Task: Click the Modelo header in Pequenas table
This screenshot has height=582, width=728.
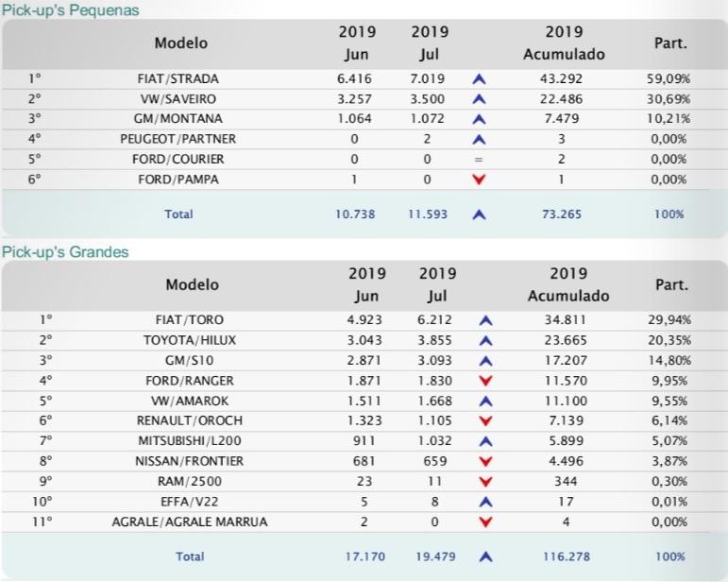Action: coord(181,43)
